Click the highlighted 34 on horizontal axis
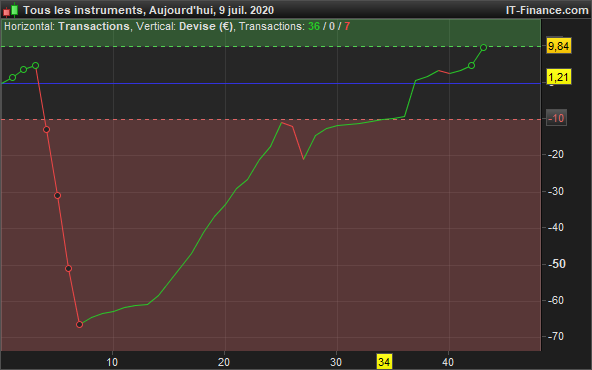This screenshot has width=592, height=370. tap(384, 362)
